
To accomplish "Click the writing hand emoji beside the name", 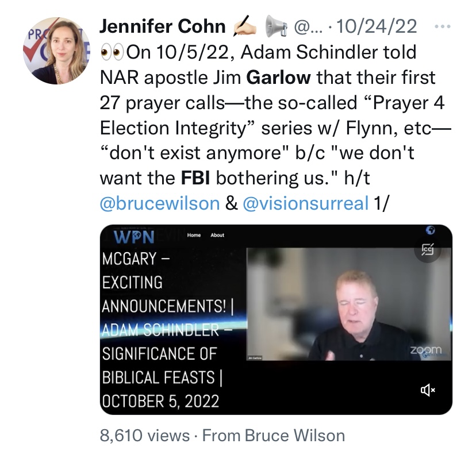I will point(244,26).
